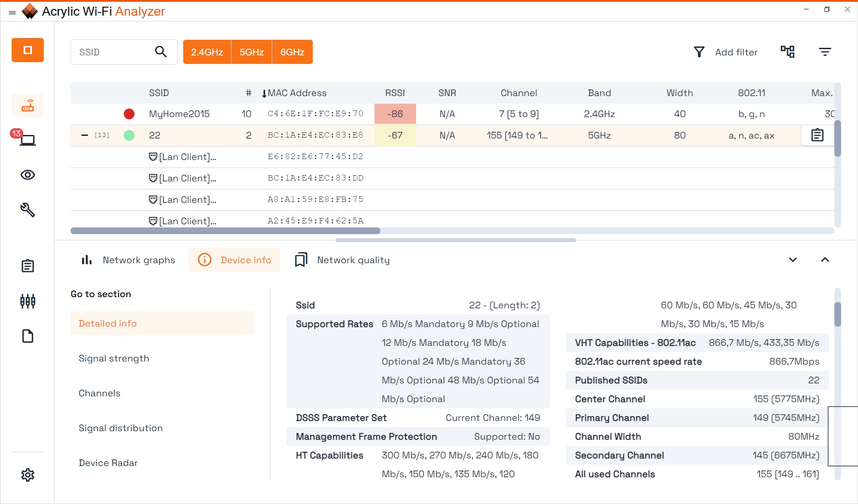858x504 pixels.
Task: Click the orange stop capture button
Action: click(28, 50)
